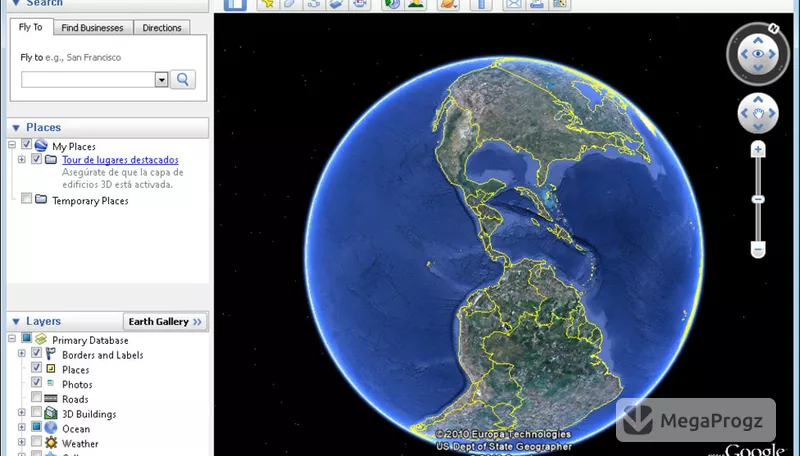The width and height of the screenshot is (800, 456).
Task: Enable the Roads layer
Action: pos(36,397)
